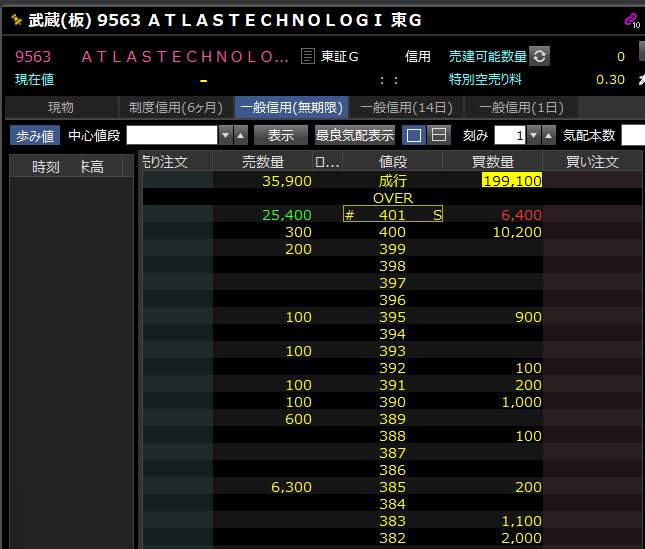Viewport: 645px width, 549px height.
Task: Click buy quantity 6,400
Action: [521, 215]
